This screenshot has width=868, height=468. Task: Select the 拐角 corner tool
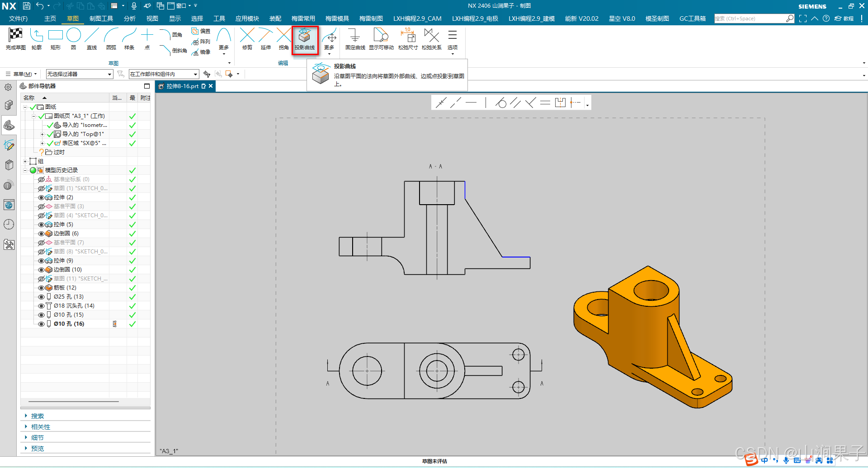tap(283, 38)
